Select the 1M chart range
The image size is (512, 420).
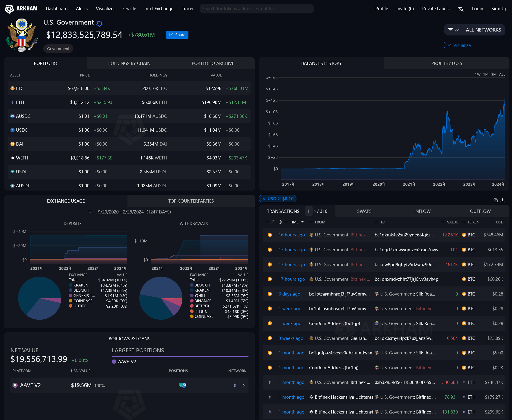point(486,74)
